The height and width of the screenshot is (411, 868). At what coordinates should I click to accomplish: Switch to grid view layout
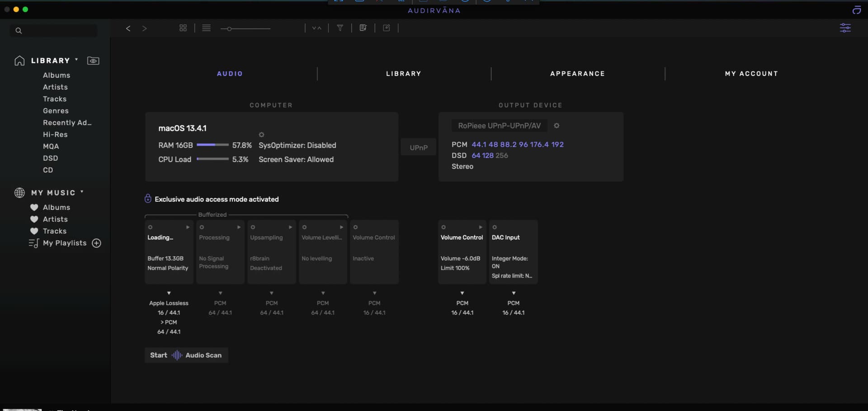183,28
